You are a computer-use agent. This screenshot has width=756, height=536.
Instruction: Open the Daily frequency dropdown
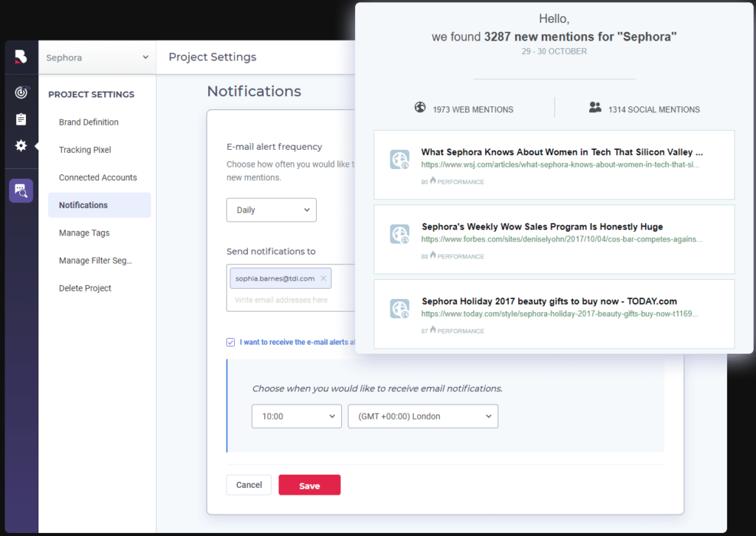(272, 210)
